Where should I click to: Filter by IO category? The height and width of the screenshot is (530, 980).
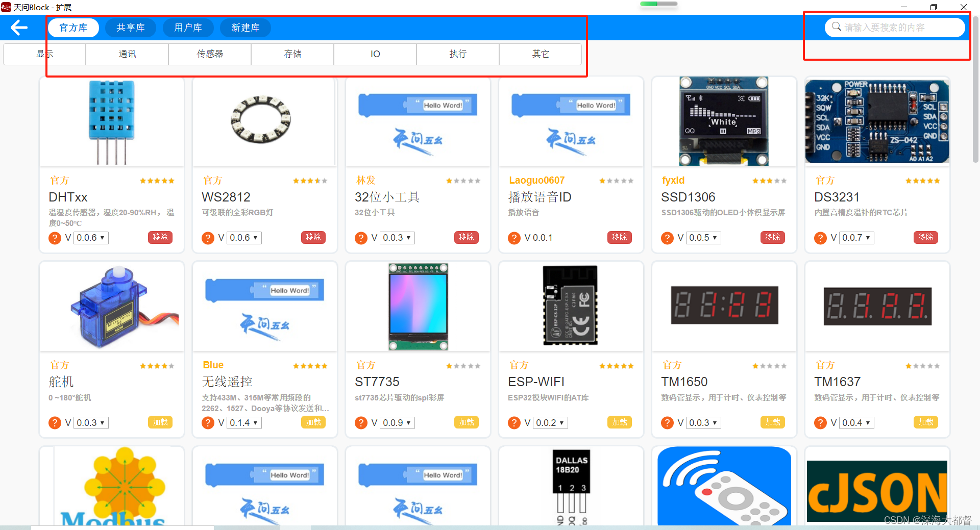(x=375, y=54)
